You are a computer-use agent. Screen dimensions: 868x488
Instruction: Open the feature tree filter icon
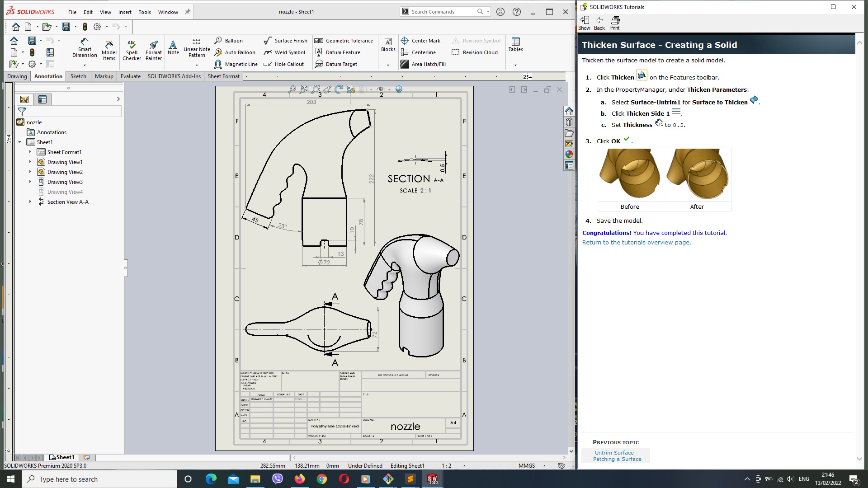tap(22, 111)
